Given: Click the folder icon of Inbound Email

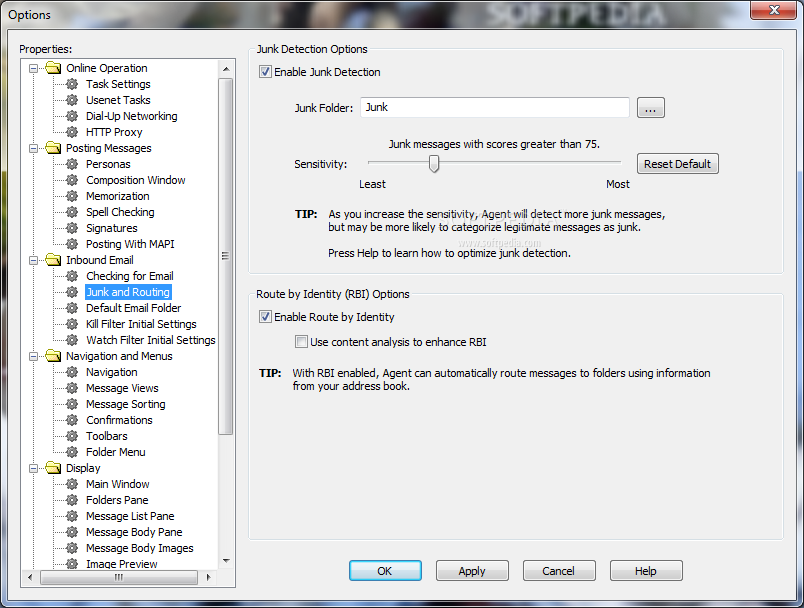Looking at the screenshot, I should coord(53,259).
